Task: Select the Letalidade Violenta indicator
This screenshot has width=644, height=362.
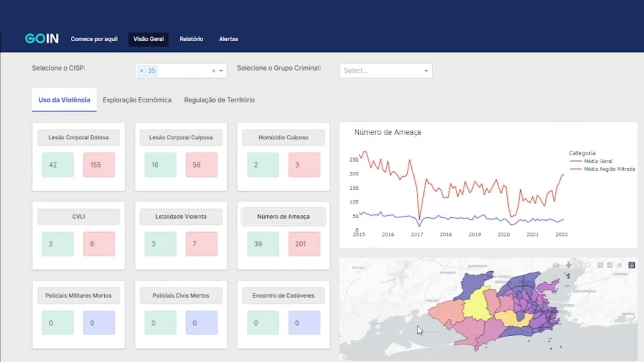Action: point(181,217)
